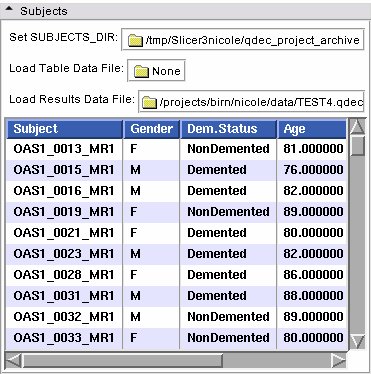Viewport: 371px width, 374px height.
Task: Click the horizontal scrollbar thumb
Action: click(x=122, y=361)
